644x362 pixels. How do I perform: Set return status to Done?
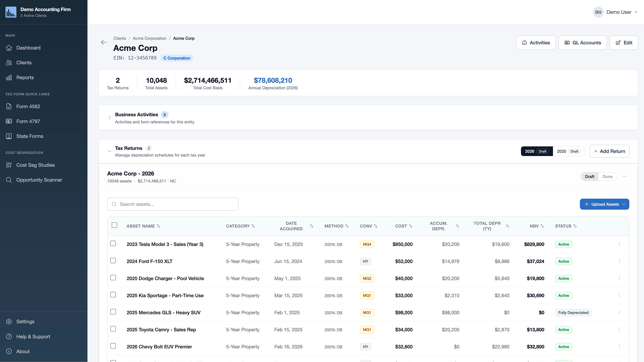[x=607, y=176]
